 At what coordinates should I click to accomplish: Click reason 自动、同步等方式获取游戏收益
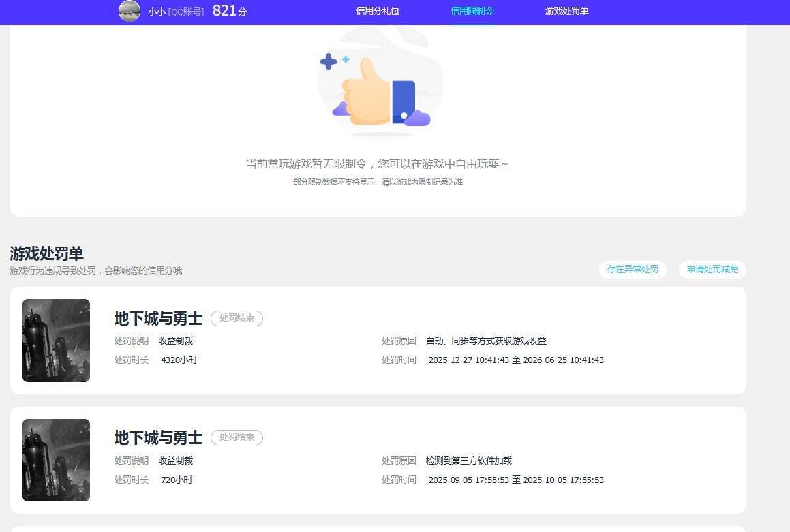point(486,341)
